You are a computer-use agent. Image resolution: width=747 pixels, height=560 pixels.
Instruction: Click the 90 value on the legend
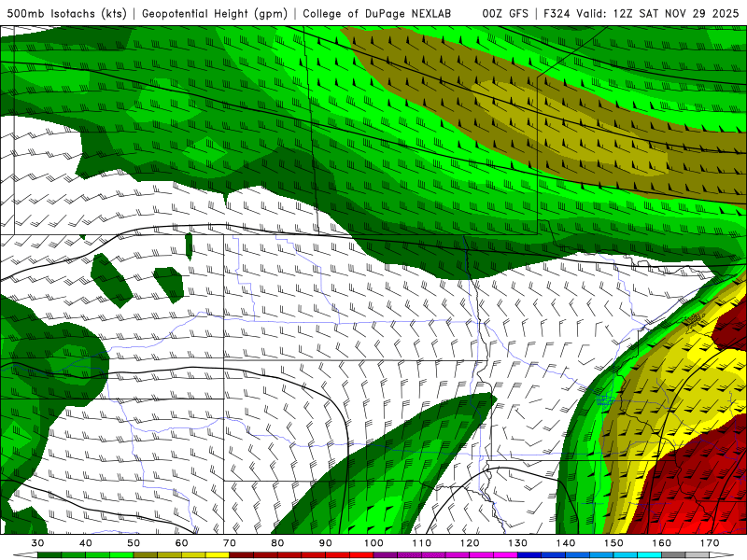coord(326,543)
